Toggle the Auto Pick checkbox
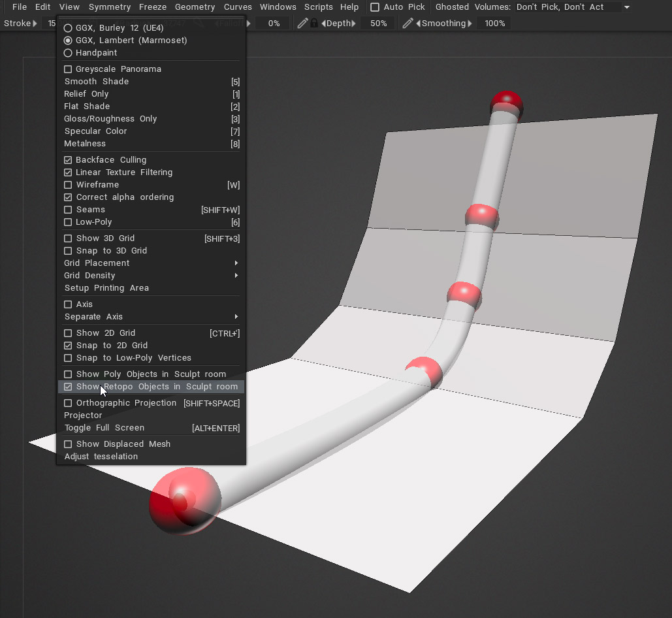The height and width of the screenshot is (618, 672). pos(375,7)
